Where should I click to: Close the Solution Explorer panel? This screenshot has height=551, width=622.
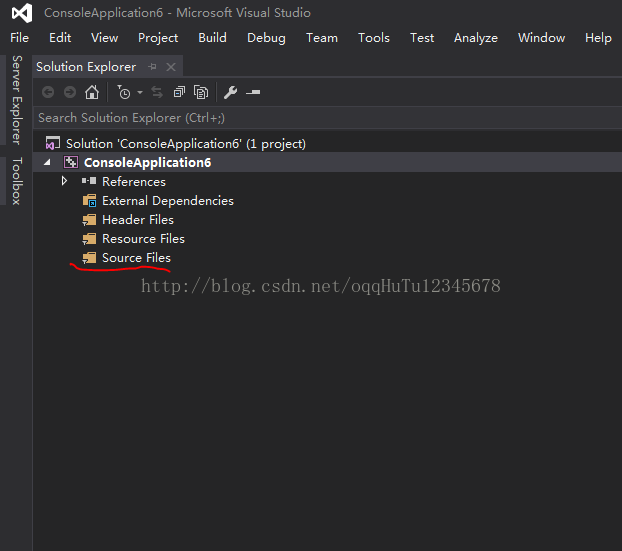tap(171, 67)
